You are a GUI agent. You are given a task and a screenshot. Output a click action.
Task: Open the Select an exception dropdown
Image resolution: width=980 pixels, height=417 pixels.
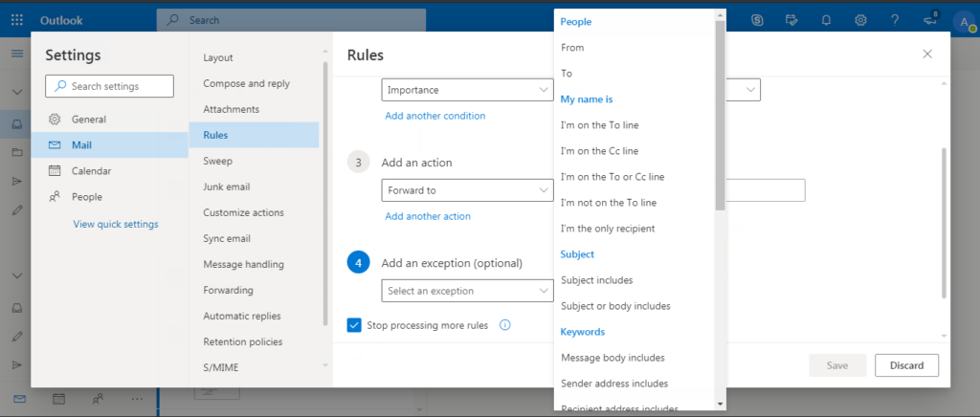point(467,291)
